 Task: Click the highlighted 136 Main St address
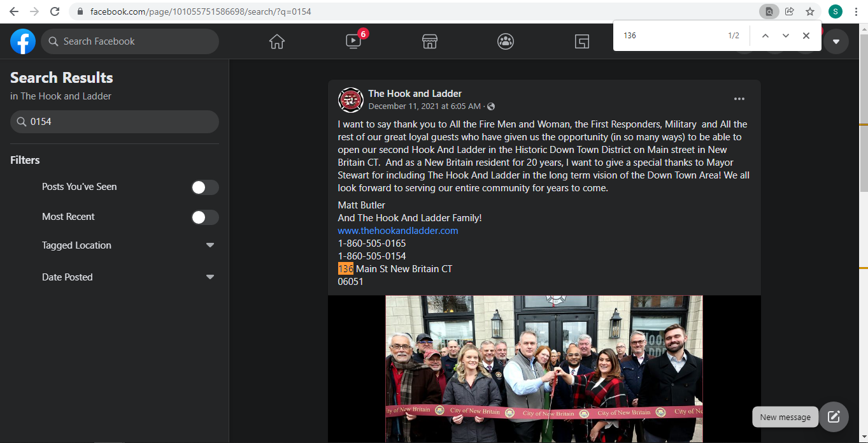395,269
